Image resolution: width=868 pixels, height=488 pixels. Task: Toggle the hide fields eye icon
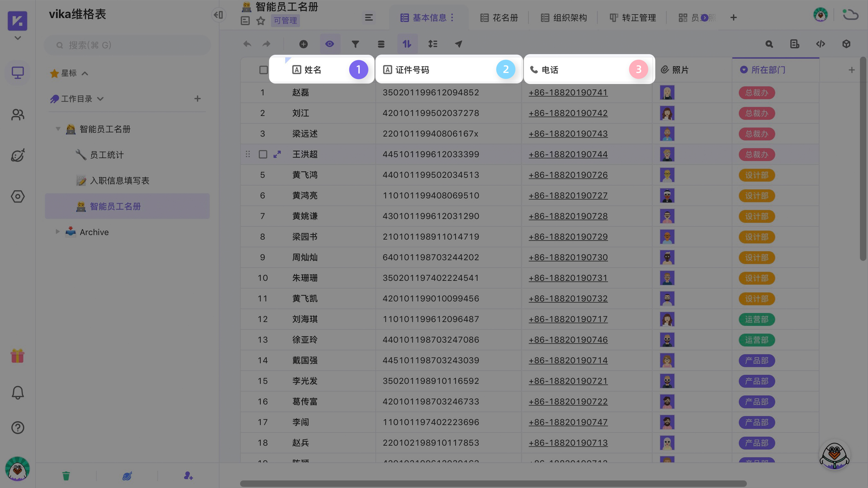[329, 44]
